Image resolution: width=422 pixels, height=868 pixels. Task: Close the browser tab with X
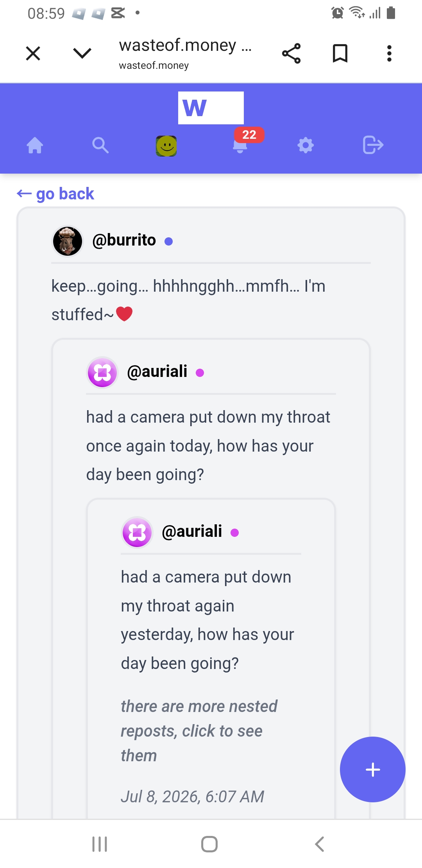[x=33, y=54]
